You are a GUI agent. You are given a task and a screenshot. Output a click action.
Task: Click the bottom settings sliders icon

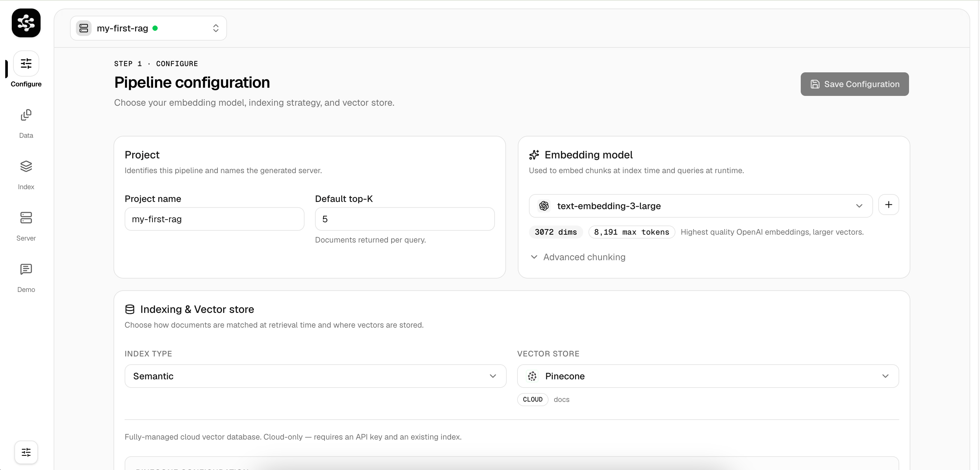(26, 452)
